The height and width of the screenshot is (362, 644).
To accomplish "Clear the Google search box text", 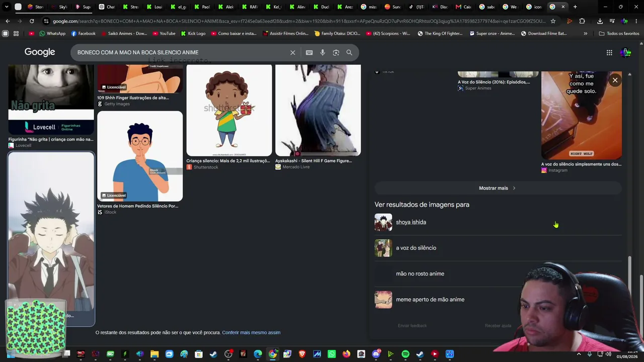I will (292, 52).
